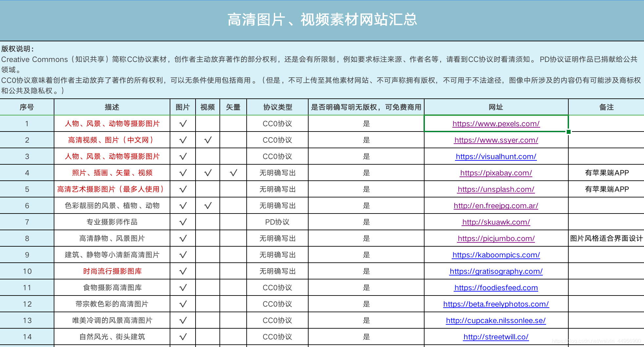Select the CC0协议 cell in row 12
Viewport: 644px width, 347px height.
point(277,304)
